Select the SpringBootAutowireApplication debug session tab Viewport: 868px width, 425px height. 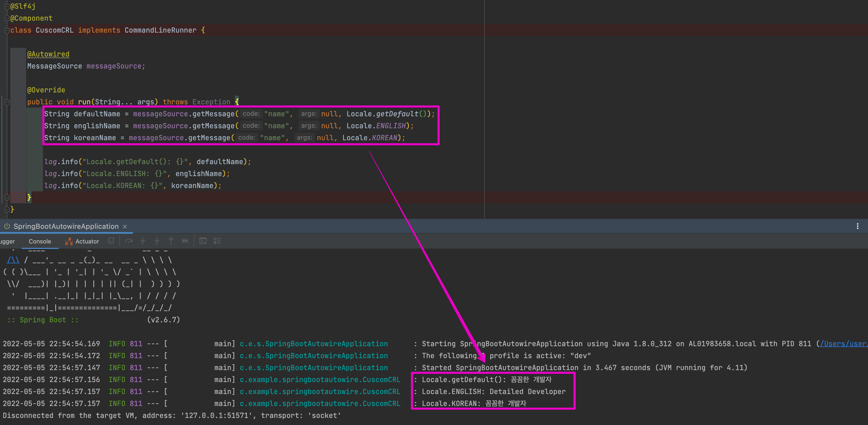pyautogui.click(x=66, y=226)
